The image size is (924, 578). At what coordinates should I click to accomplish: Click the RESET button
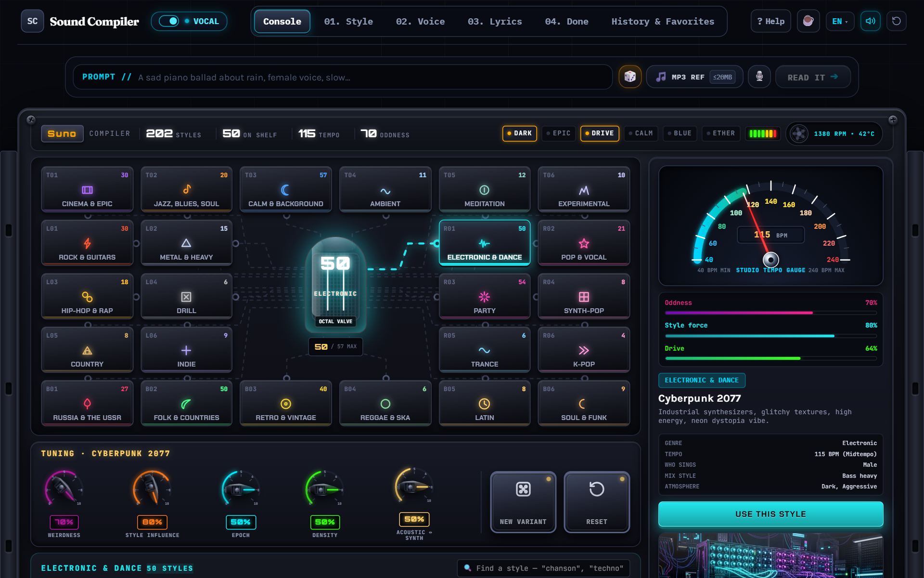597,502
